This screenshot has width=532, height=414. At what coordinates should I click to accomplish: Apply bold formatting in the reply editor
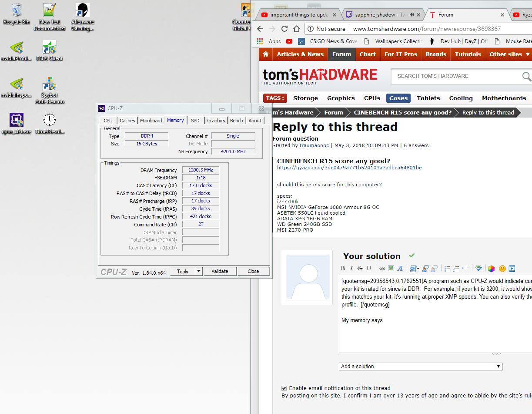click(x=343, y=268)
